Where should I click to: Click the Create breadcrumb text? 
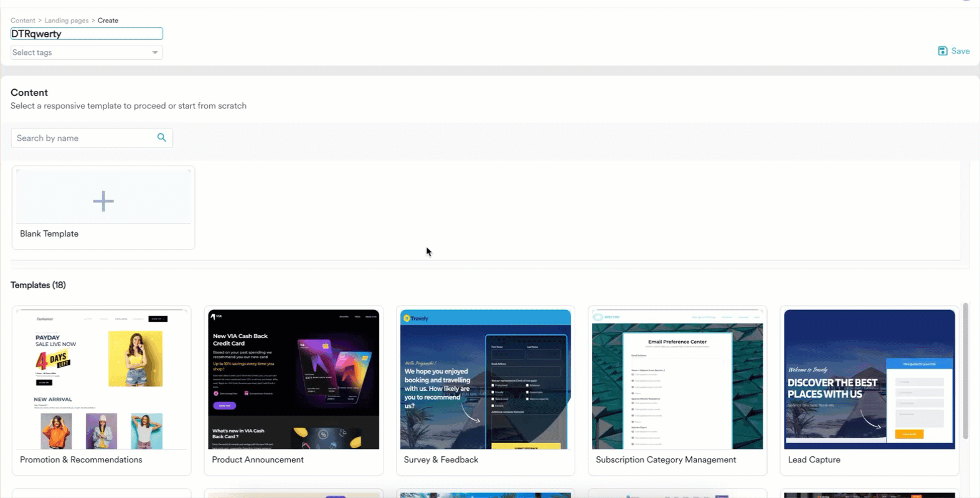click(x=108, y=21)
